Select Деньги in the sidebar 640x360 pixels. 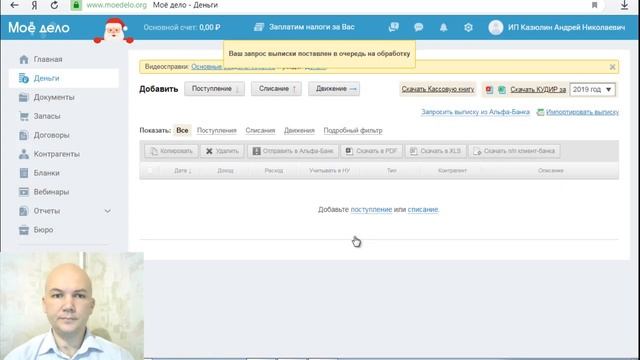point(63,78)
